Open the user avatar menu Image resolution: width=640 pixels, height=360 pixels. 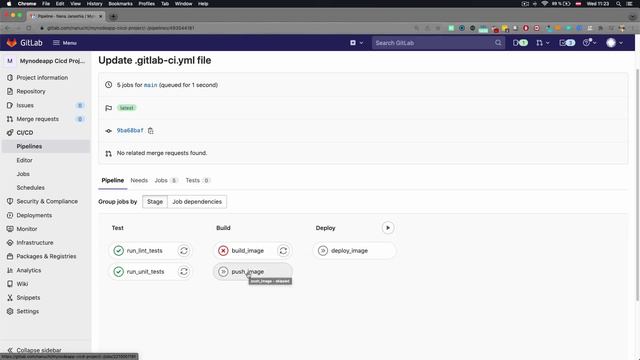pos(614,43)
